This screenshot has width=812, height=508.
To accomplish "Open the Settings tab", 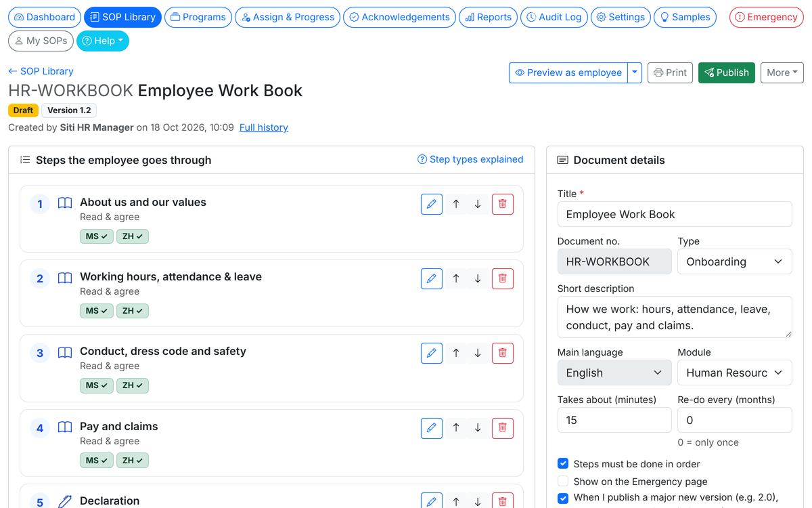I will pyautogui.click(x=621, y=17).
